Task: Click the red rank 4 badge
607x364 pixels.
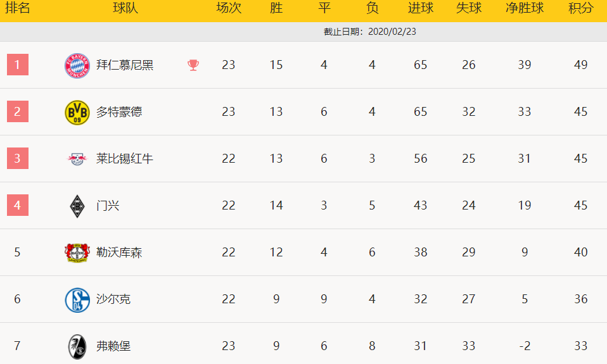Action: click(17, 205)
